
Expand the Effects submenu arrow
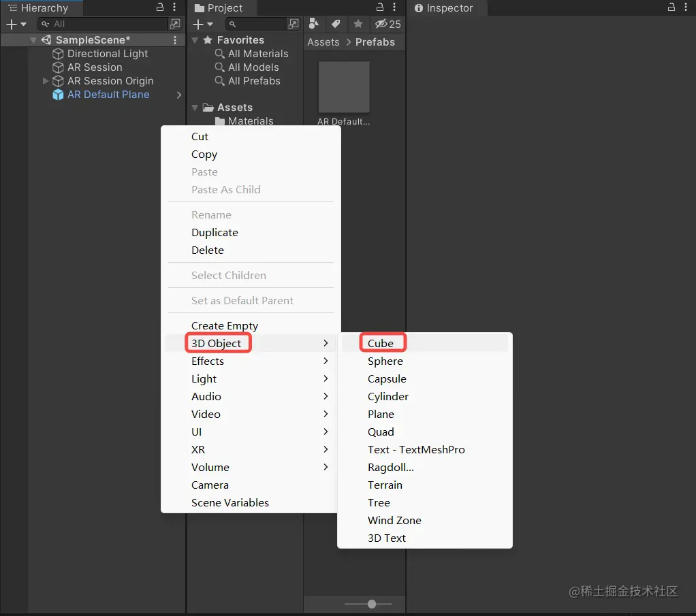326,361
